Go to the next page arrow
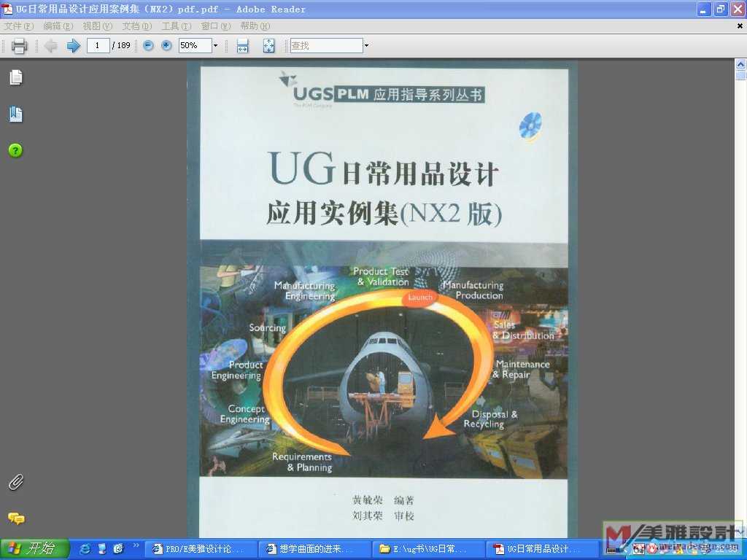This screenshot has width=747, height=560. 74,46
